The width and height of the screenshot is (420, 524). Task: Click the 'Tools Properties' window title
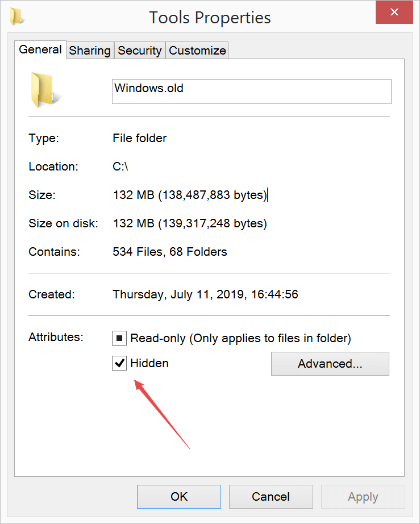[210, 18]
